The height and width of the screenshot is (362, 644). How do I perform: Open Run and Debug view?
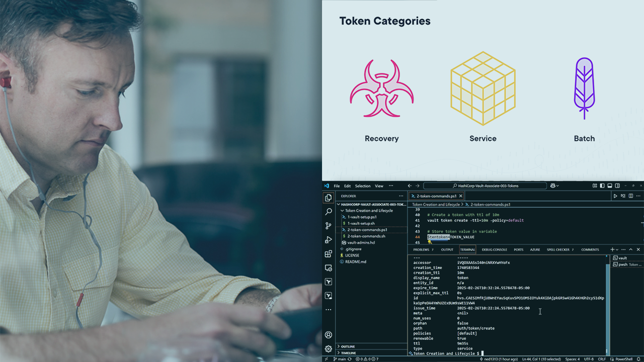click(329, 240)
